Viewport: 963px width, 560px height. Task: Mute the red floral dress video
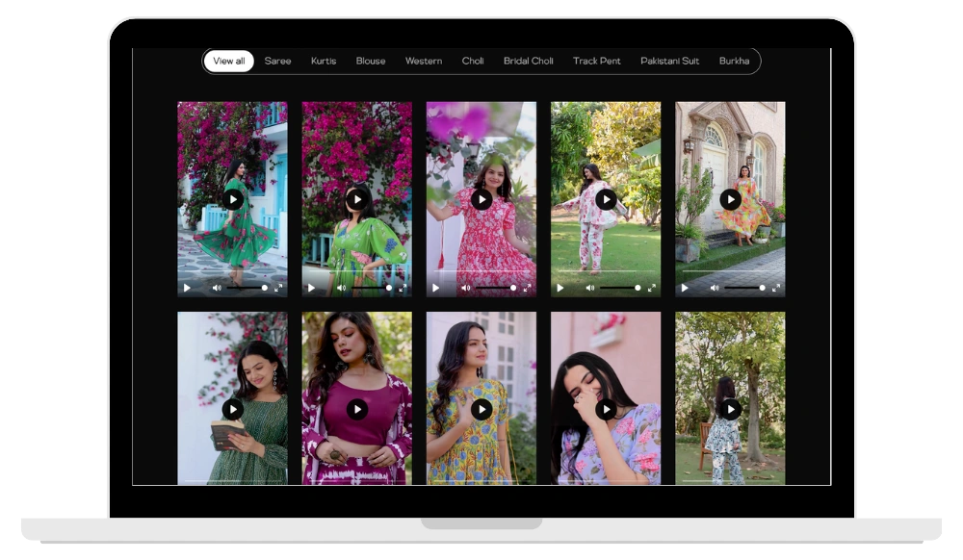pos(466,288)
